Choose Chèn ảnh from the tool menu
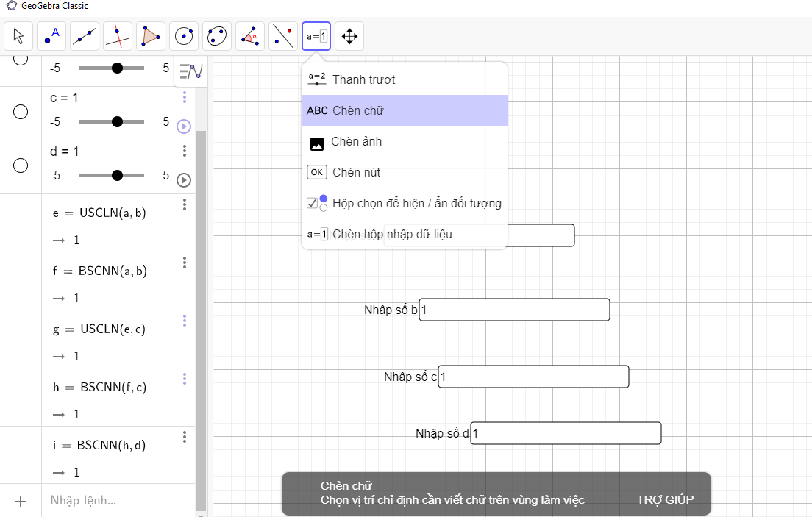Screen dimensions: 812x517 click(x=356, y=142)
